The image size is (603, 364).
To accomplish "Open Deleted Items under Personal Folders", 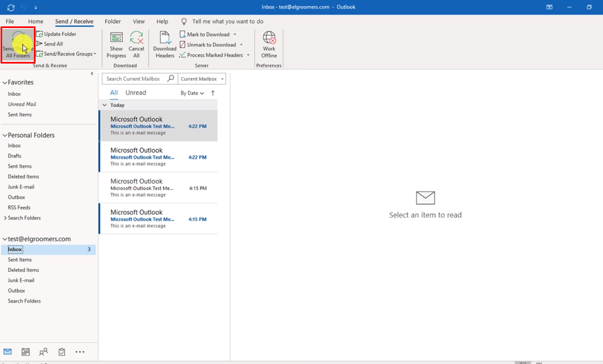I will pyautogui.click(x=24, y=177).
